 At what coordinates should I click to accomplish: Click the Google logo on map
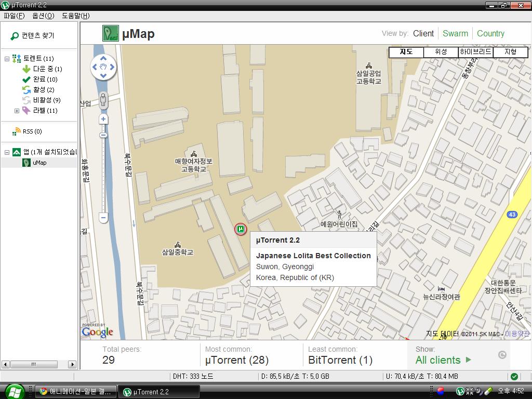(97, 331)
